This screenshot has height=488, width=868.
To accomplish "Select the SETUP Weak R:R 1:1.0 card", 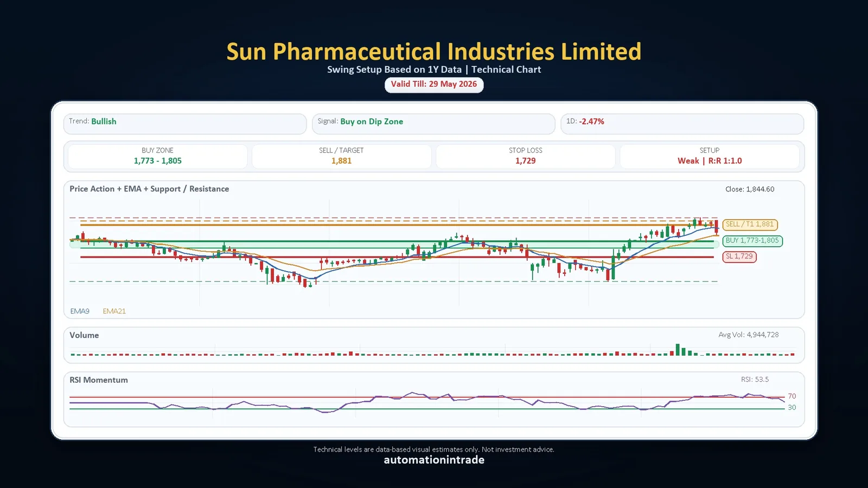I will [x=710, y=156].
